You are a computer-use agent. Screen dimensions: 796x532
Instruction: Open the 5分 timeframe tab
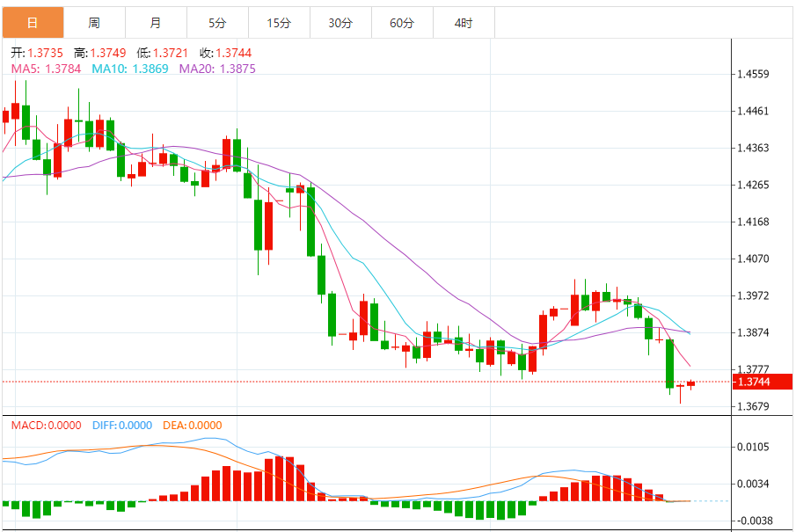point(217,23)
